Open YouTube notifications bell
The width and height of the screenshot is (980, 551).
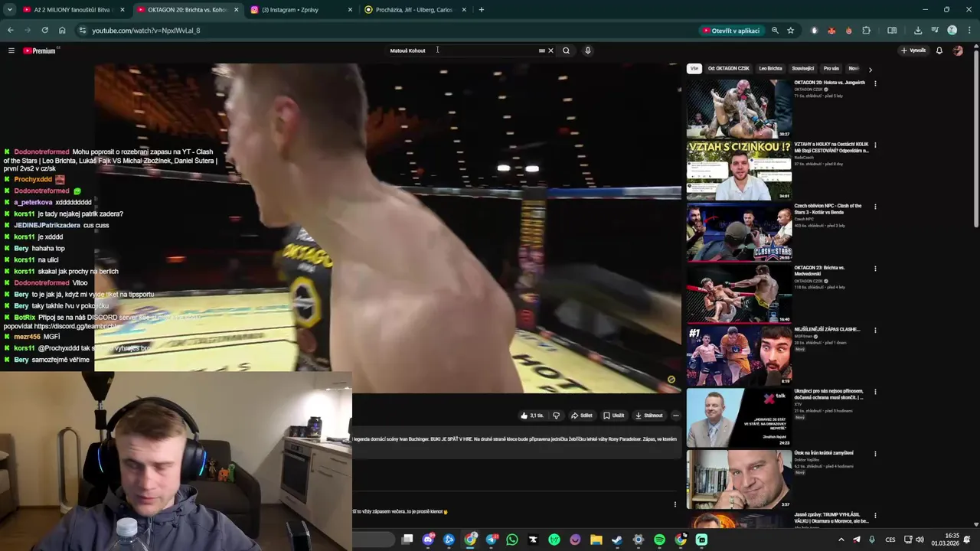pyautogui.click(x=939, y=51)
